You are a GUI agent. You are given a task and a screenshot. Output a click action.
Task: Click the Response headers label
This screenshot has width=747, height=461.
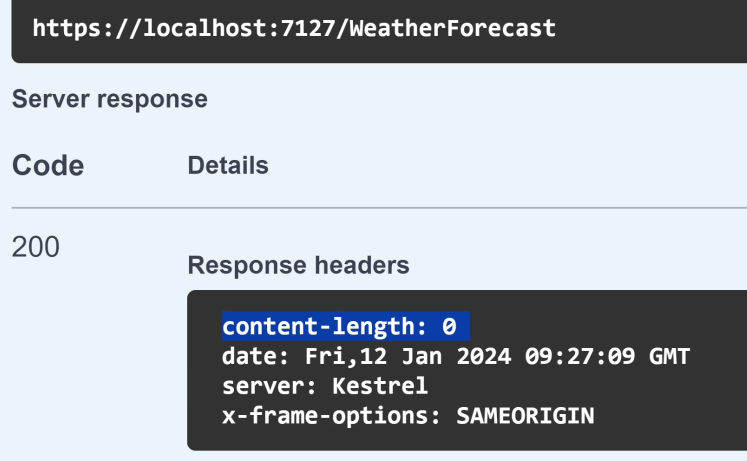coord(299,265)
